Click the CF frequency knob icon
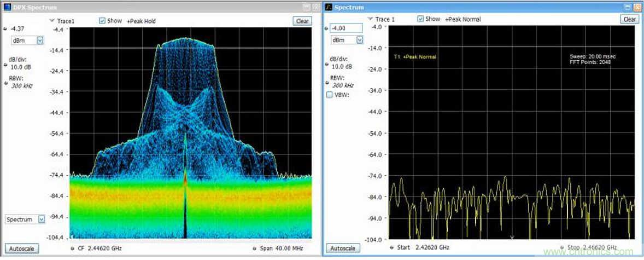644x260 pixels. tap(73, 248)
